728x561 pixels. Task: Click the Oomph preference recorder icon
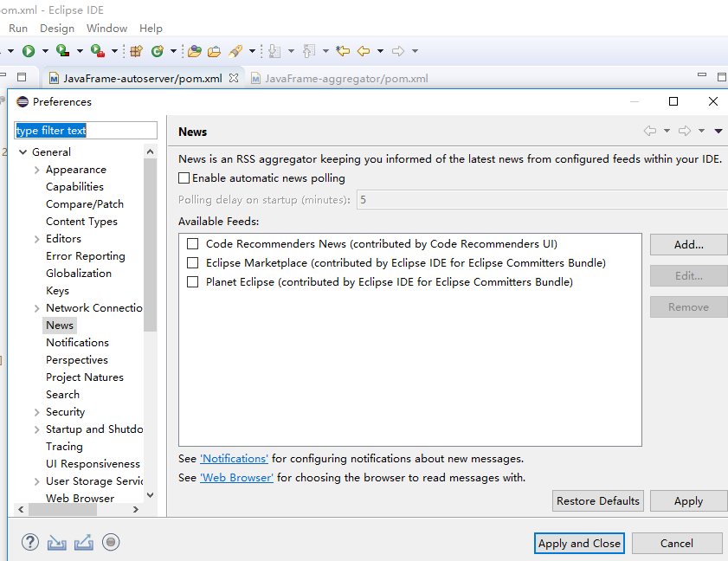click(111, 542)
